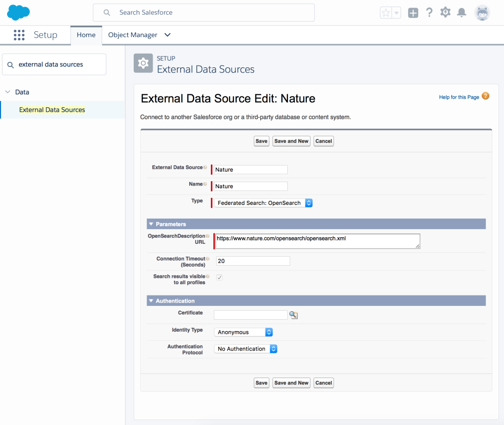Click the External Data Source input field
The image size is (504, 425).
click(251, 170)
